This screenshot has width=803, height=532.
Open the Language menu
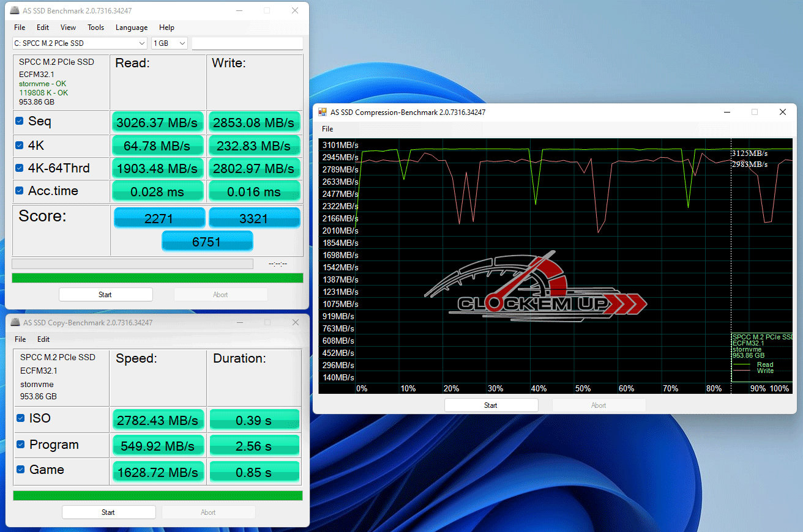click(131, 28)
